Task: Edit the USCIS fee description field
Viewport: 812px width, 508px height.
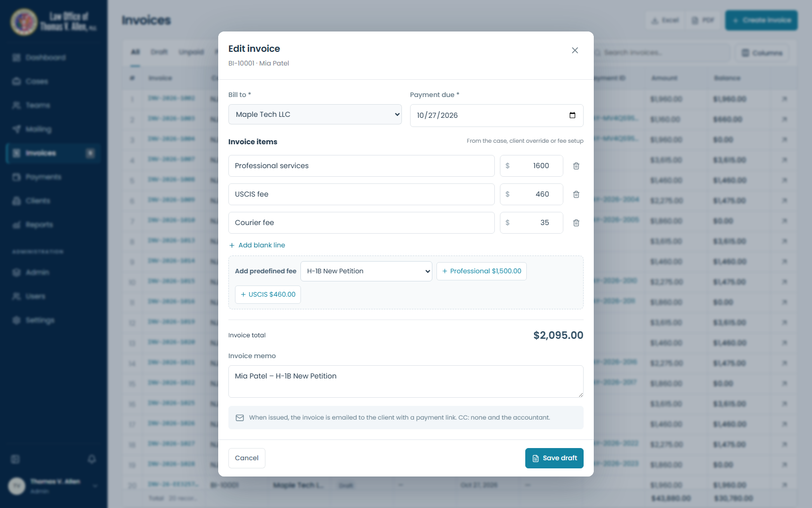Action: [x=361, y=195]
